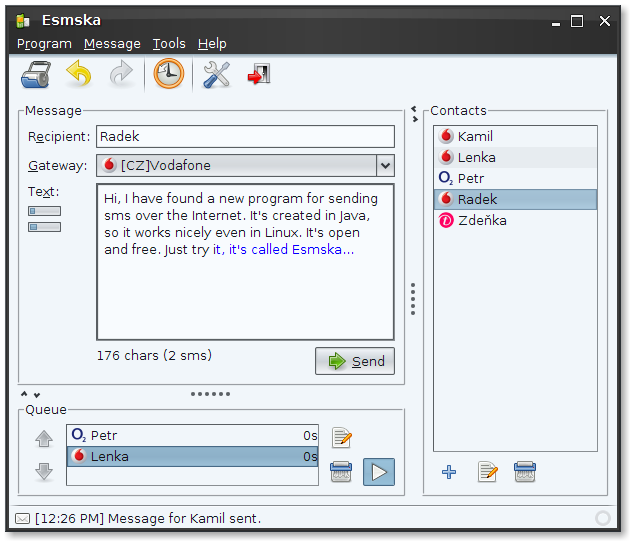Toggle queue sending with play button
This screenshot has height=541, width=630.
pyautogui.click(x=379, y=472)
